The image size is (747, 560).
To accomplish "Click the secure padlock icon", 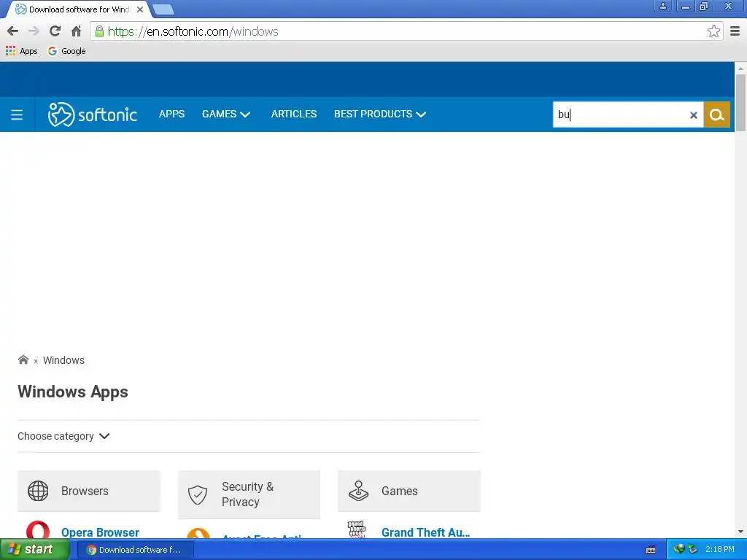I will pyautogui.click(x=99, y=31).
